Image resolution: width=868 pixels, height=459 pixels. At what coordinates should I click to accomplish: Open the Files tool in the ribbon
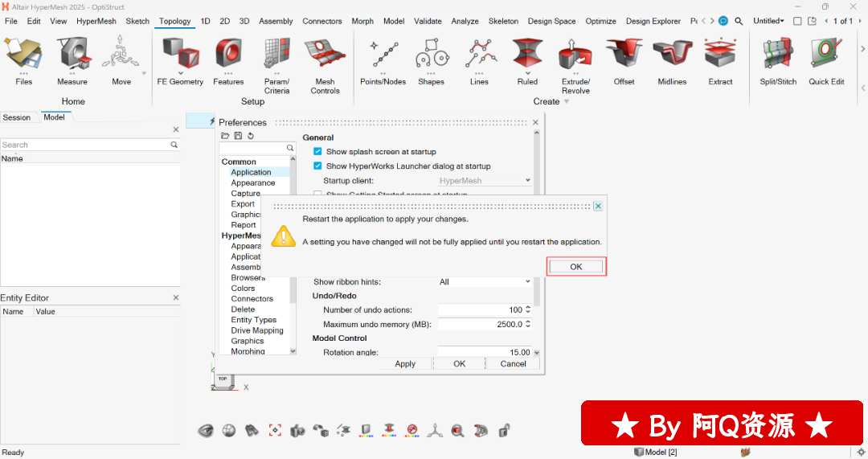(23, 61)
